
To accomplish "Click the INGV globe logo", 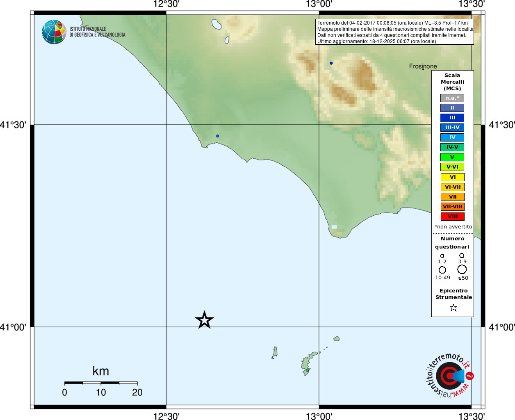I will click(54, 32).
